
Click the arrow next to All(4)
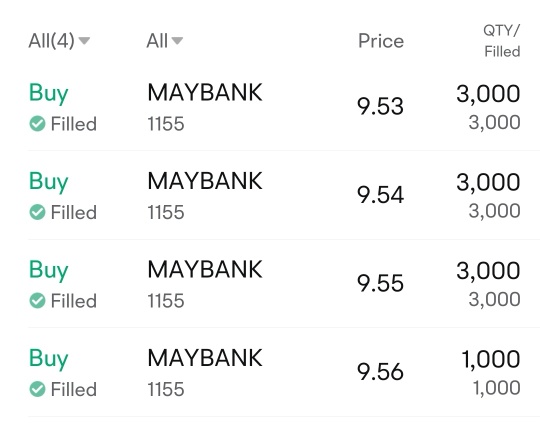tap(84, 41)
